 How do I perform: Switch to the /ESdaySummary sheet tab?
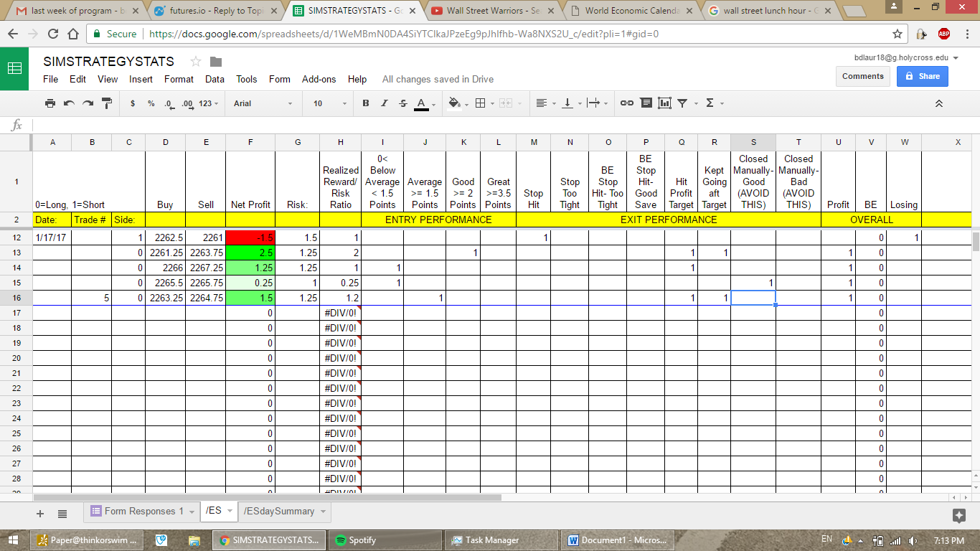tap(286, 512)
